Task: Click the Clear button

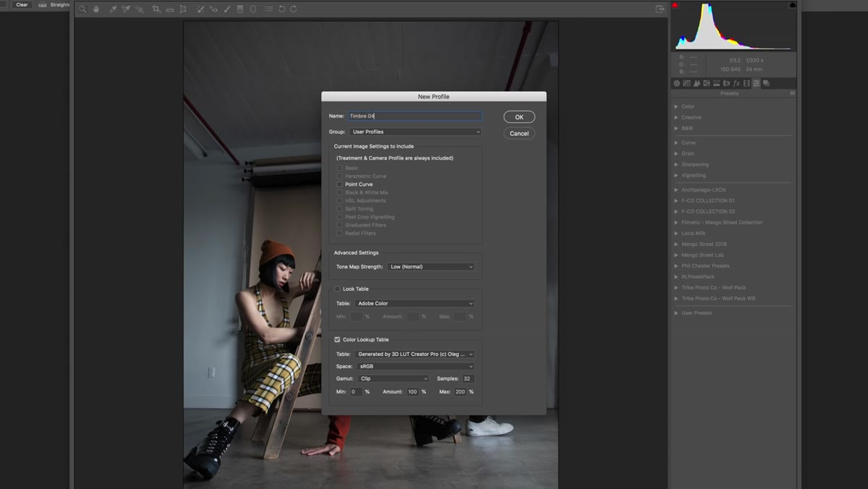Action: coord(22,4)
